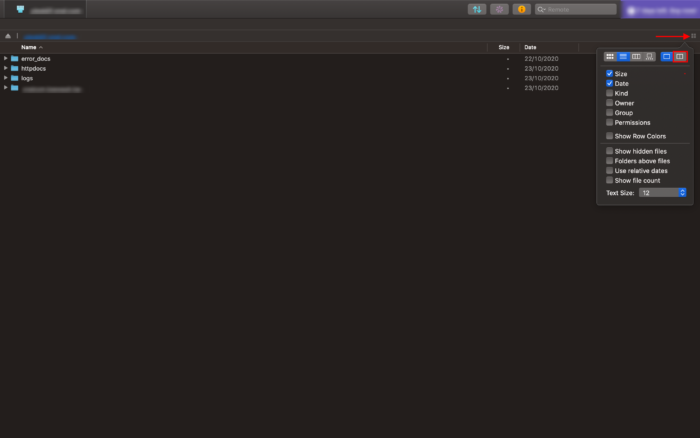
Task: Enable Show hidden files
Action: pos(610,151)
